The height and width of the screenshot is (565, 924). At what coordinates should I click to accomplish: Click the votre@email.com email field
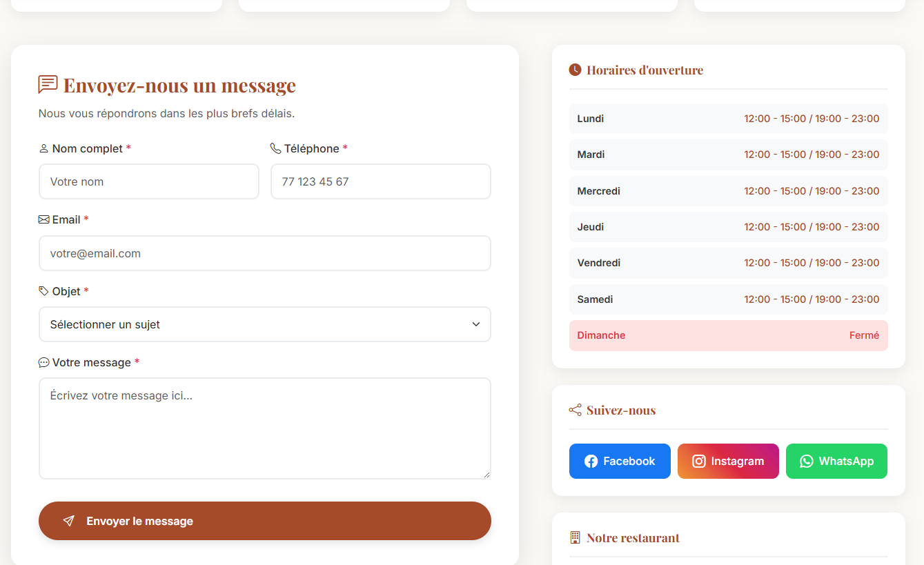tap(264, 253)
